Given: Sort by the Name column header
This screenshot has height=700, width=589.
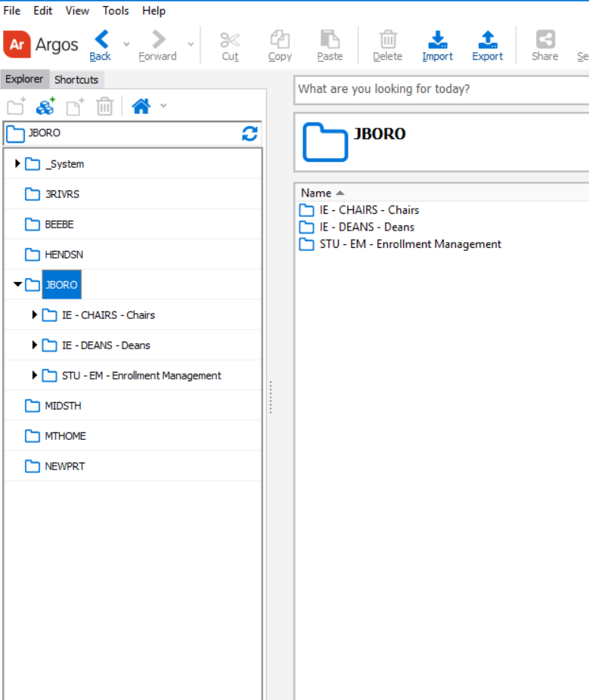Looking at the screenshot, I should (316, 193).
